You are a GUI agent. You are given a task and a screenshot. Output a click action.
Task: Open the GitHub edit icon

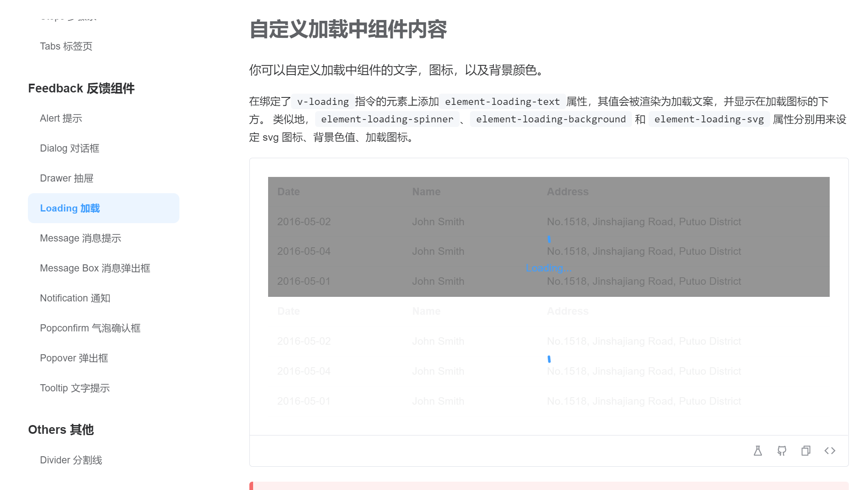coord(782,450)
